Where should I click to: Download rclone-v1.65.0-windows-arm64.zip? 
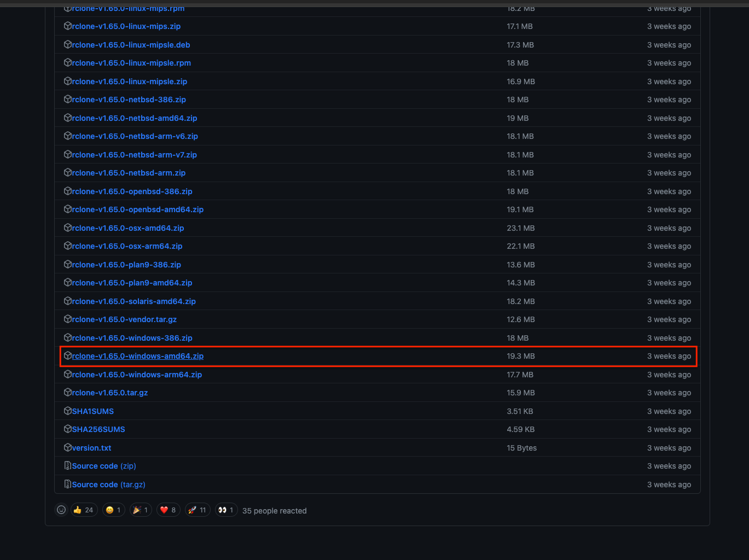(137, 375)
